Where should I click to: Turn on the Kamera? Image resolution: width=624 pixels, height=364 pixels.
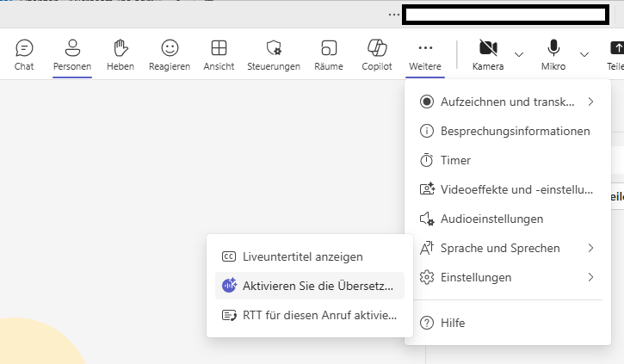[488, 55]
